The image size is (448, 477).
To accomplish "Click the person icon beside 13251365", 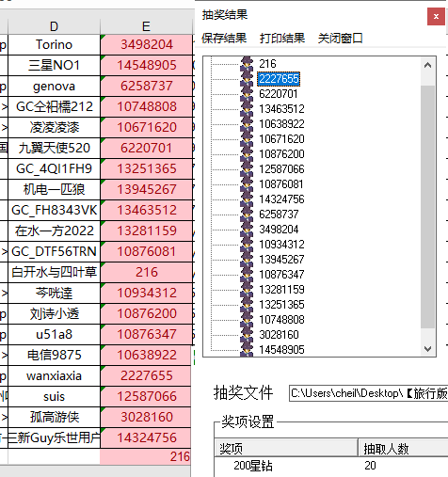I will (x=247, y=305).
